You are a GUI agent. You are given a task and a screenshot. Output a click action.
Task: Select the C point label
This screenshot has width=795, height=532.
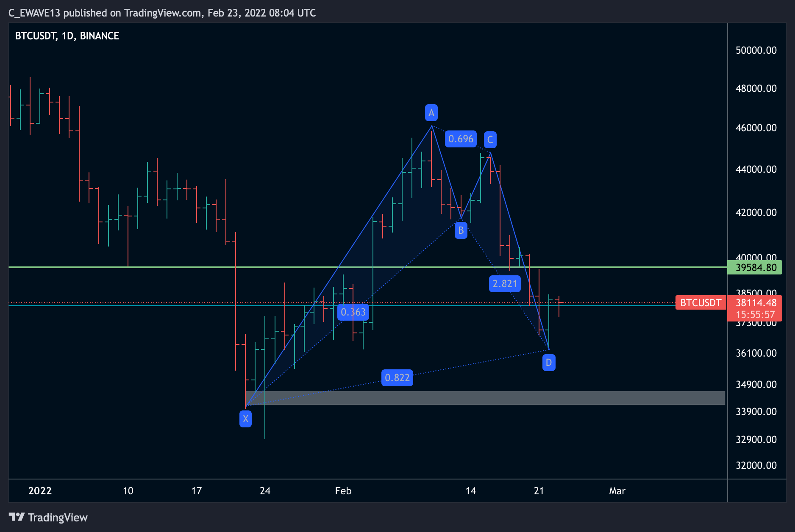click(x=490, y=139)
